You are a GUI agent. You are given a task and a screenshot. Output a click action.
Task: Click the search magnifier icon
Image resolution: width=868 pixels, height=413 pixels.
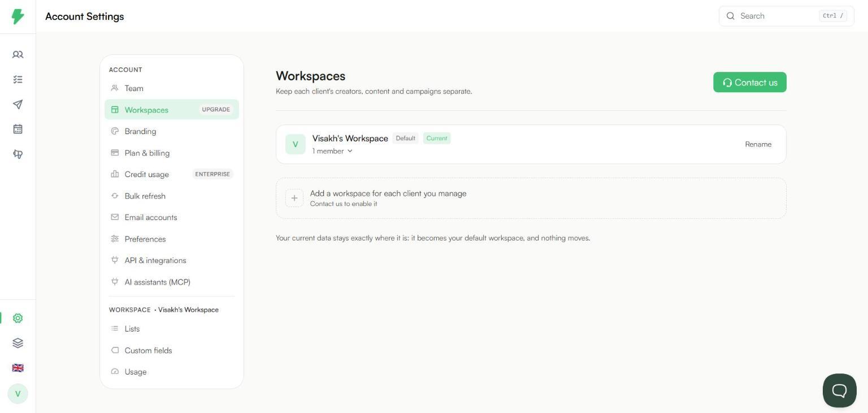pos(731,16)
